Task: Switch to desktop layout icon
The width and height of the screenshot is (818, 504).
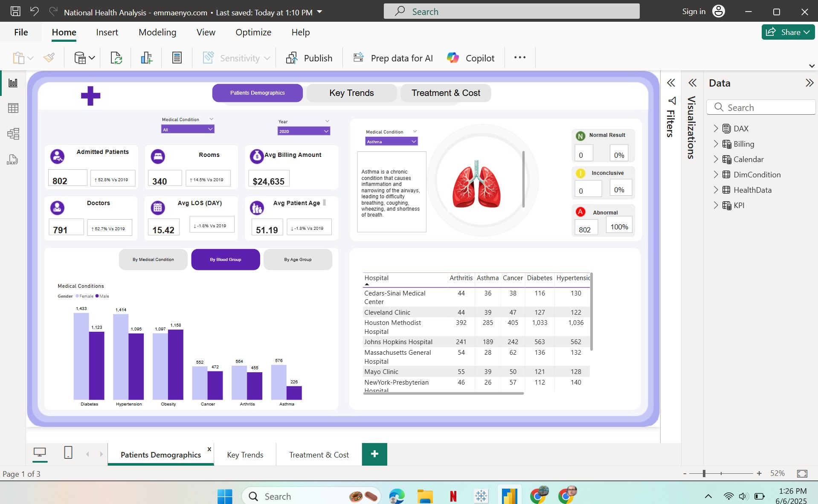Action: [40, 452]
